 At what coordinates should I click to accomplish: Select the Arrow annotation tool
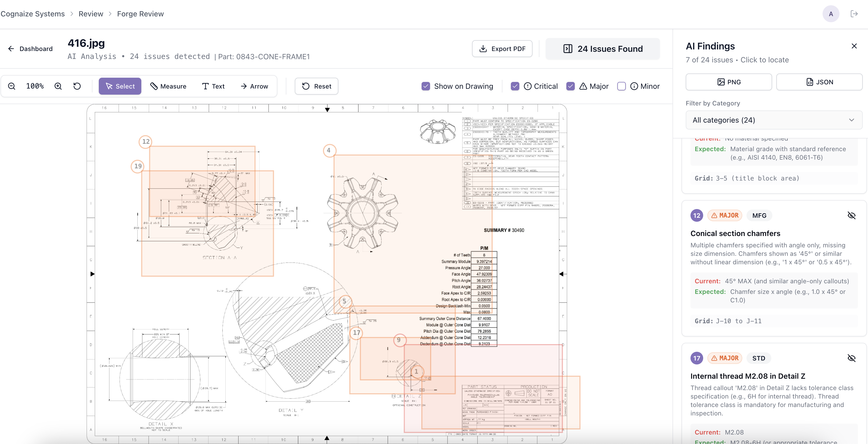coord(254,86)
